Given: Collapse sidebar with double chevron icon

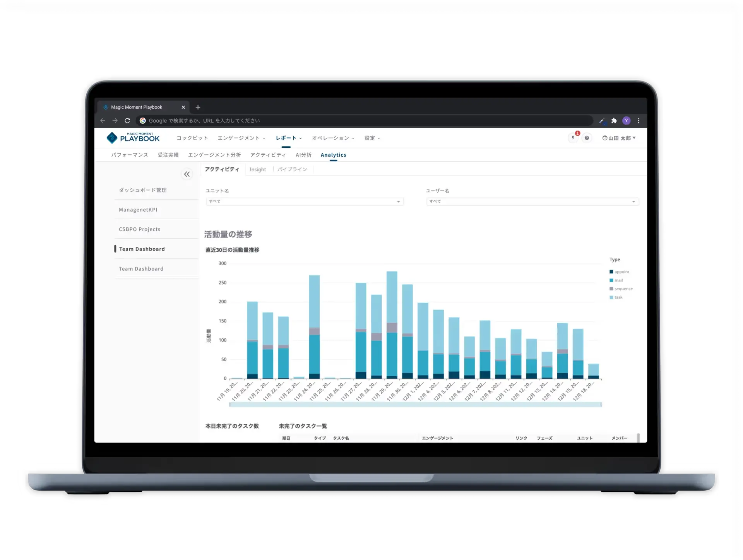Looking at the screenshot, I should pos(187,174).
